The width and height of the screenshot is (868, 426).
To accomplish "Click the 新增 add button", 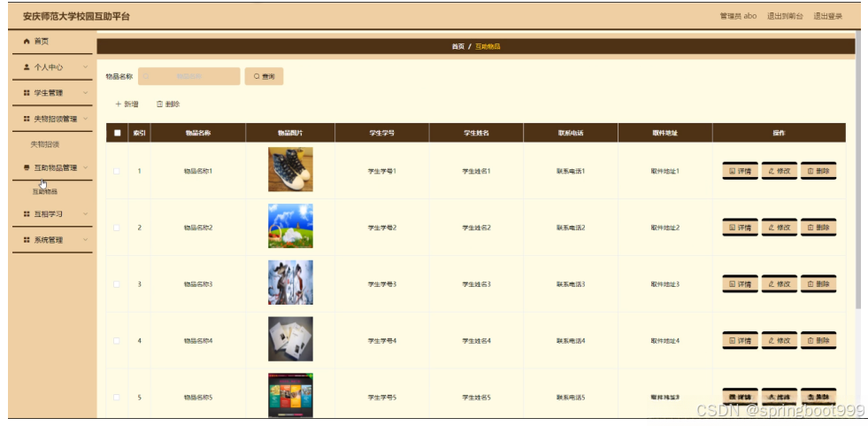I will 127,105.
